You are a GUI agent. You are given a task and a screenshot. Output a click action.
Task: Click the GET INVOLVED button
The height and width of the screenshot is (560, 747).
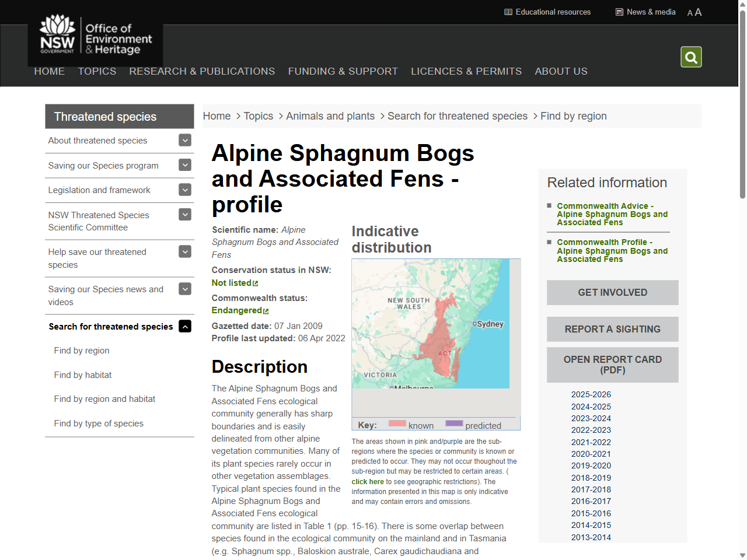point(613,292)
